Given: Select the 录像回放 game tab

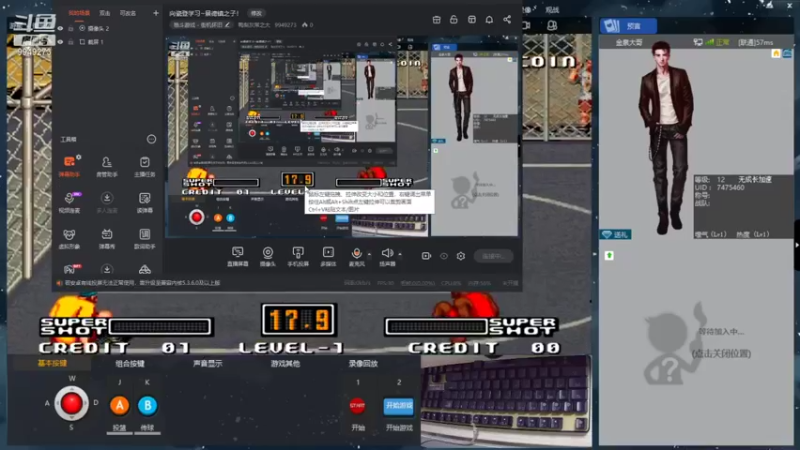Looking at the screenshot, I should pyautogui.click(x=363, y=363).
